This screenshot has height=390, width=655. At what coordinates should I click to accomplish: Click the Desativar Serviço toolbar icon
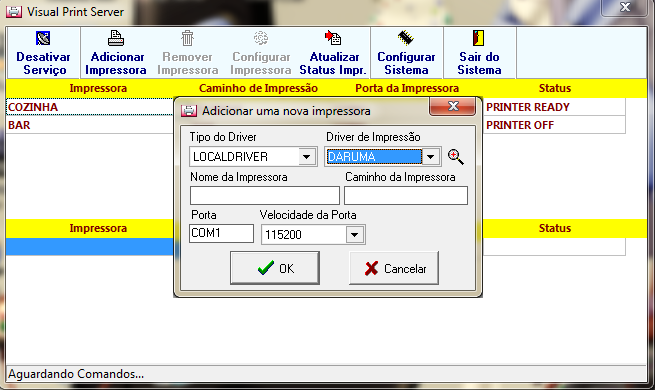coord(43,38)
